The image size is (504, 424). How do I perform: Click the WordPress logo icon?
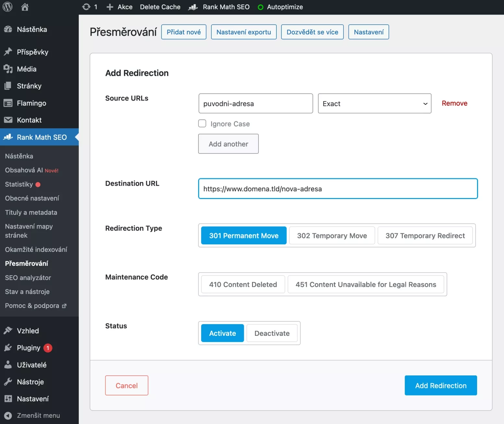click(x=7, y=7)
